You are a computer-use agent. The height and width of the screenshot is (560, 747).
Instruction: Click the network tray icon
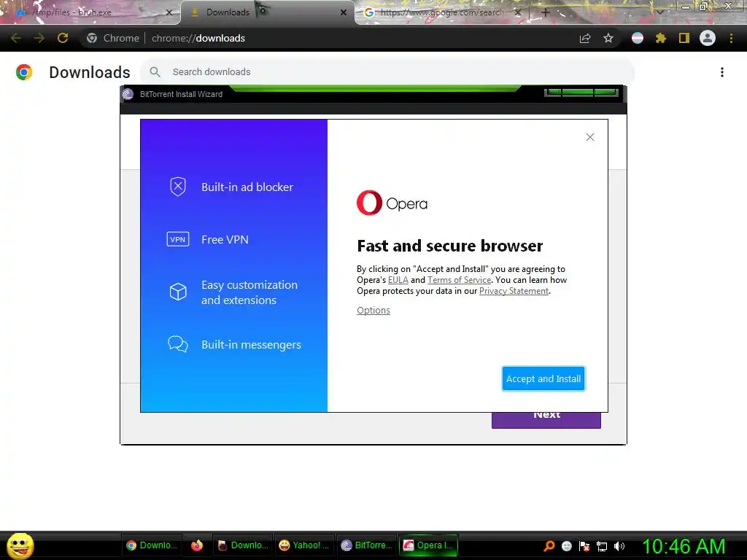[x=602, y=546]
